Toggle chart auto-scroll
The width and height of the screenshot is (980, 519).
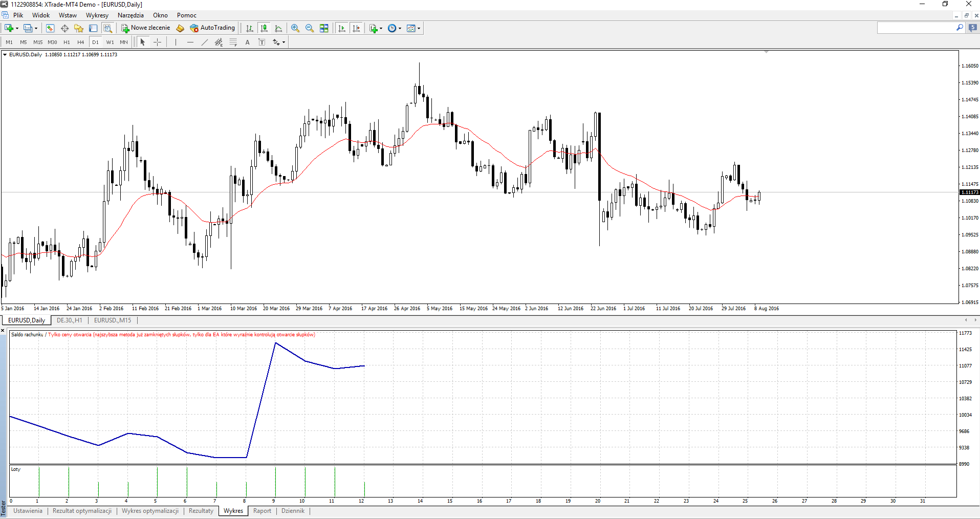tap(342, 28)
